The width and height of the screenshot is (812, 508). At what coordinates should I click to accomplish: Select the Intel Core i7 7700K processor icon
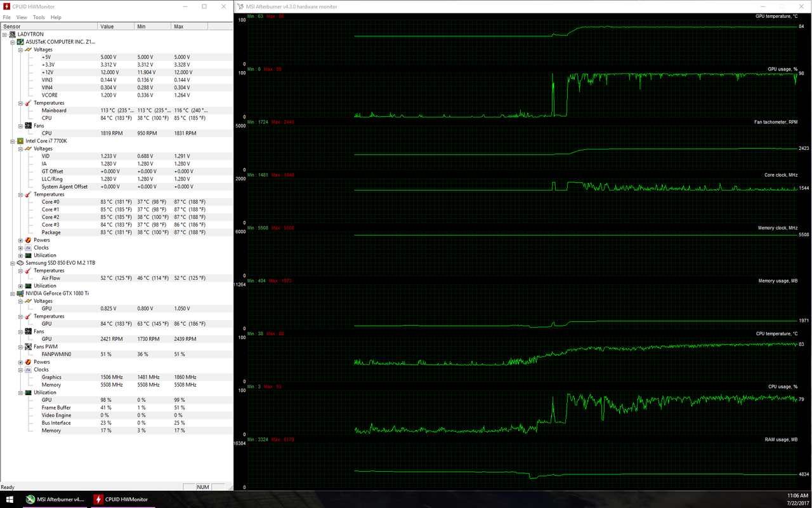tap(20, 141)
